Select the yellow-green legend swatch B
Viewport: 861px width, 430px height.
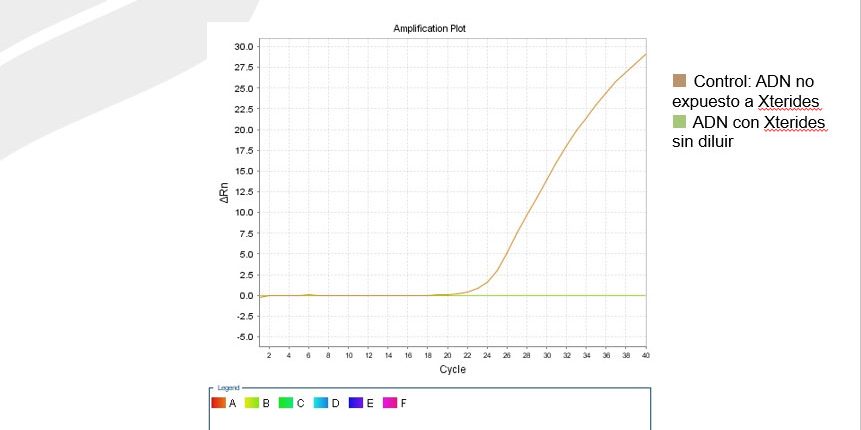click(253, 403)
